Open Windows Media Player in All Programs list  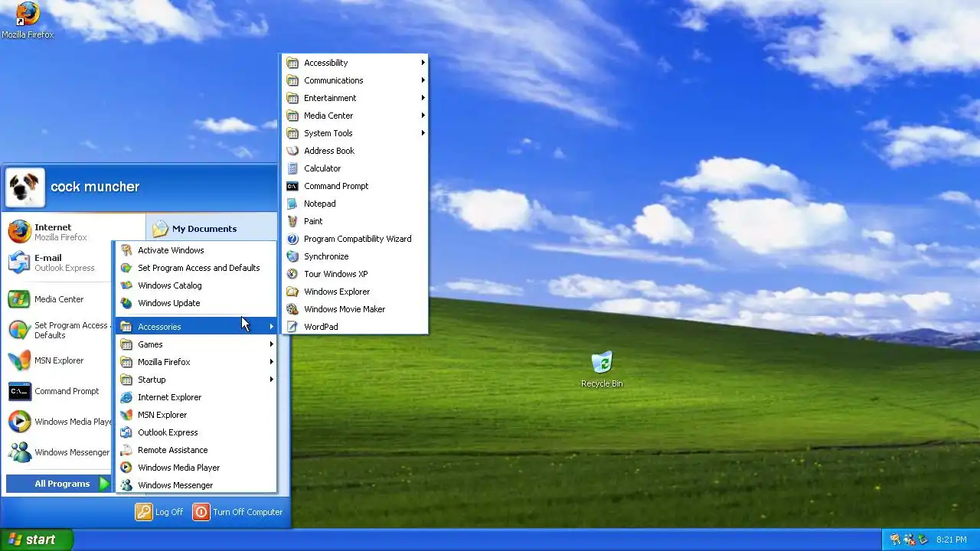[x=196, y=468]
